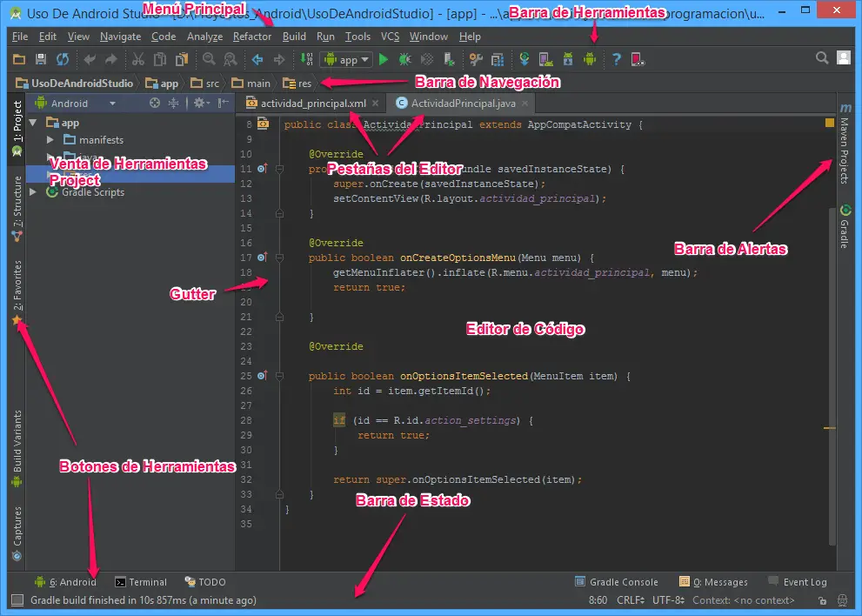Screen dimensions: 862x616
Task: Switch to actividad_principal.xml editor tab
Action: 311,103
